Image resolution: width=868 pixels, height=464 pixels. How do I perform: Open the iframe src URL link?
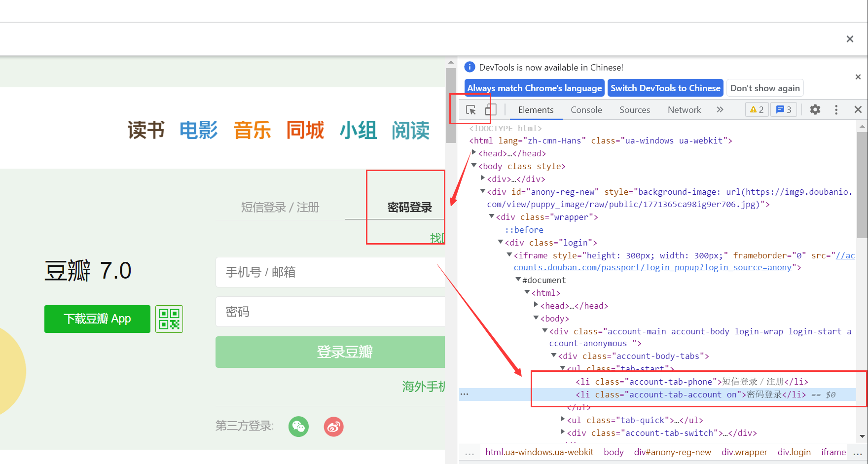652,267
